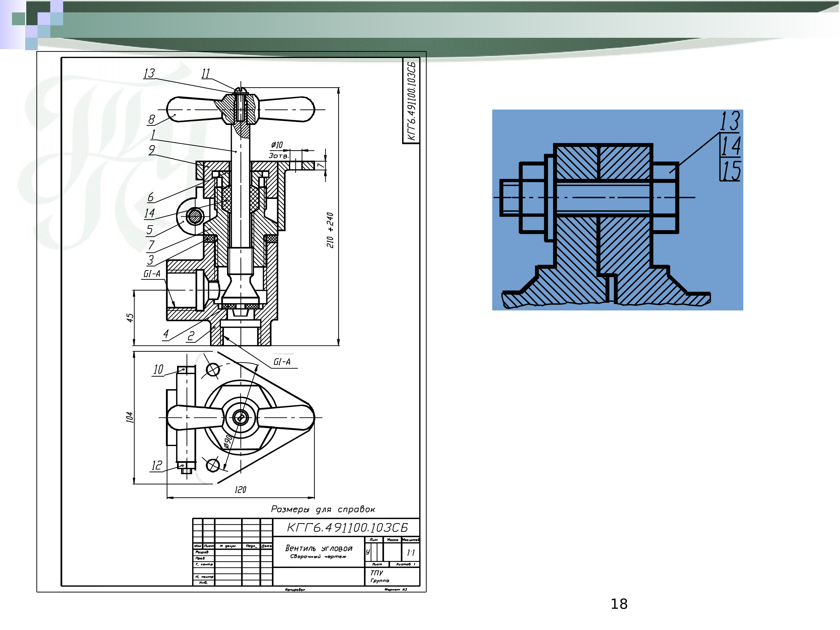Click the number 13 in the blue detail
Viewport: 840px width, 630px height.
730,121
